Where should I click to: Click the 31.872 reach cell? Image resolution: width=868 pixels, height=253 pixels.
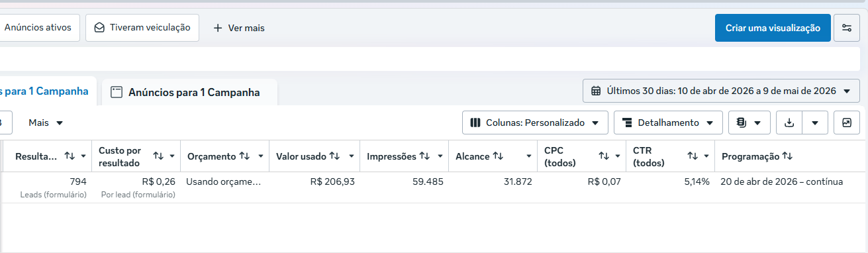click(x=517, y=181)
